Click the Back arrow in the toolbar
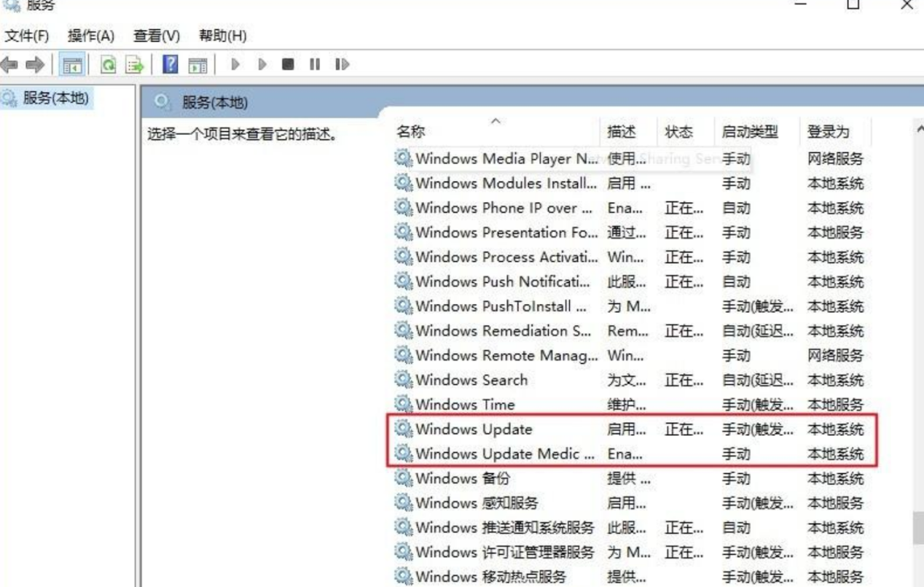 [9, 65]
